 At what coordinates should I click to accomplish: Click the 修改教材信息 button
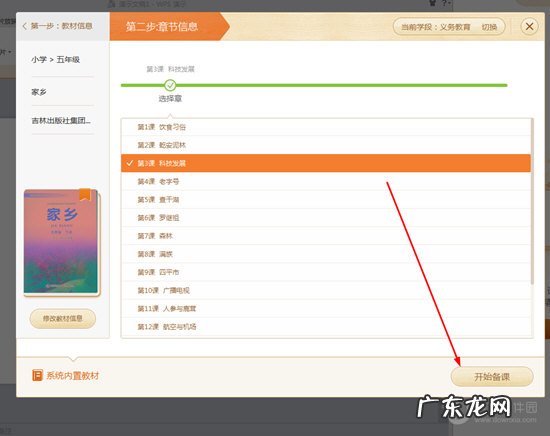pyautogui.click(x=63, y=318)
